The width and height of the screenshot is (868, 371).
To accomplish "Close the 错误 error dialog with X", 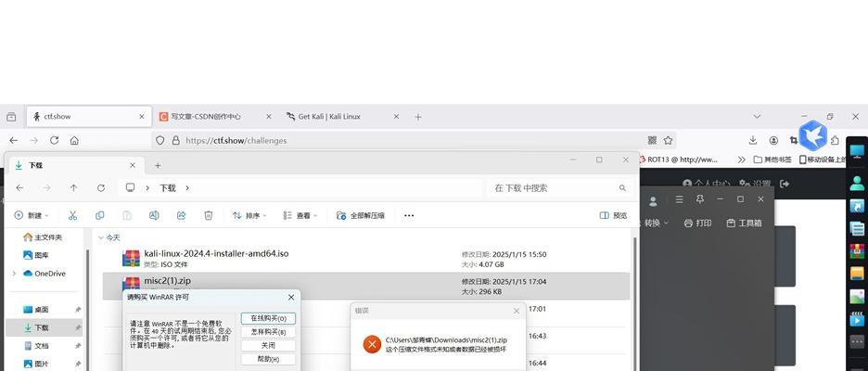I will point(517,312).
